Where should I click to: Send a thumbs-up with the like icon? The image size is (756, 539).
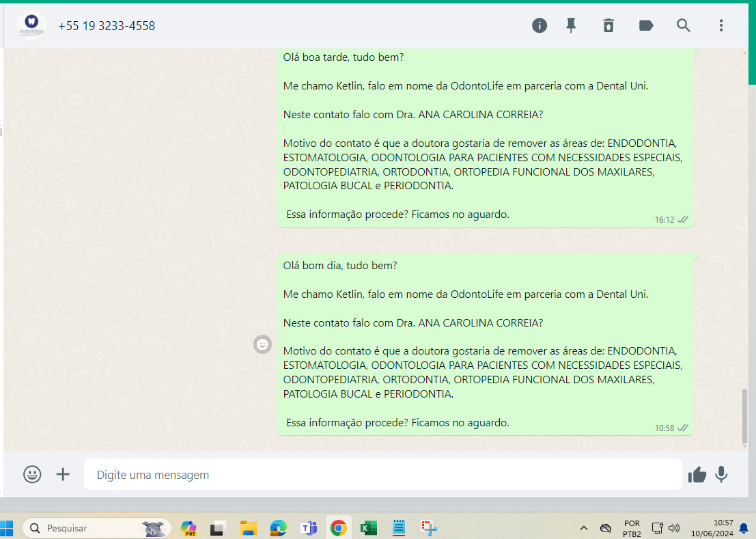pos(697,475)
